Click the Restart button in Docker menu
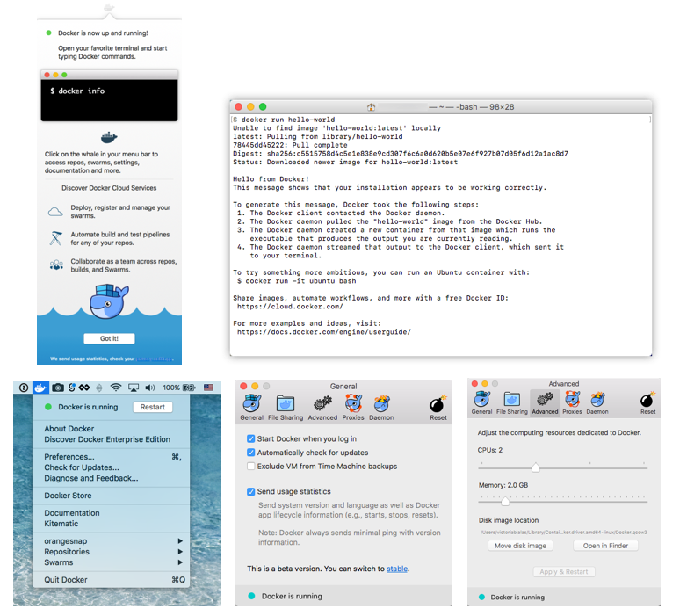This screenshot has width=687, height=616. tap(153, 407)
